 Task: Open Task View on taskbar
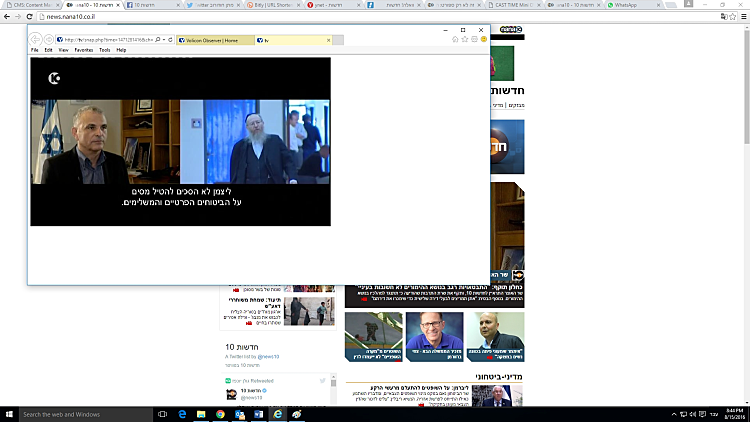[162, 414]
